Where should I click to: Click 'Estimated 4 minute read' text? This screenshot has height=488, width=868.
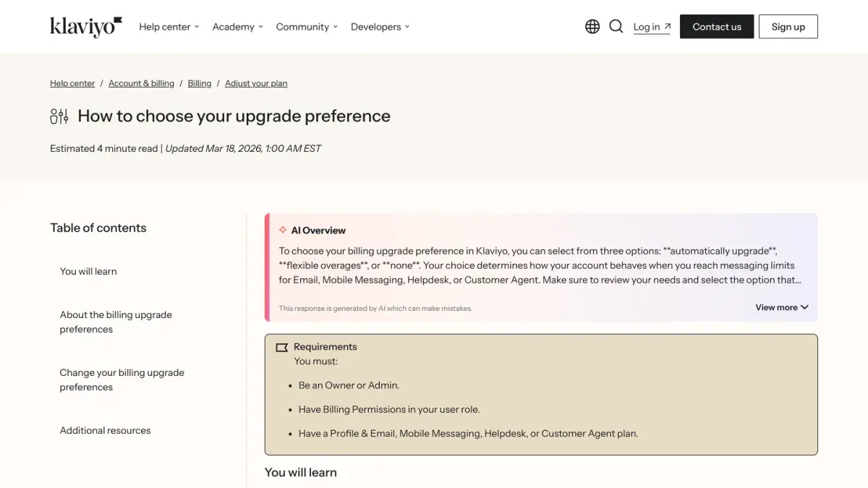(104, 148)
